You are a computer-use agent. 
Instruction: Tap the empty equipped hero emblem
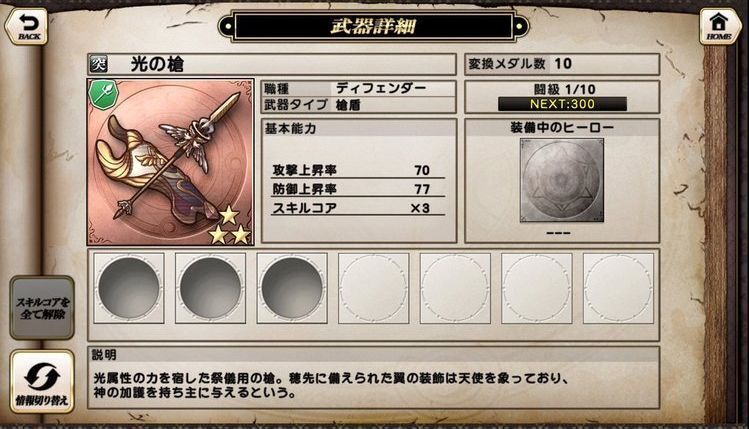point(562,181)
